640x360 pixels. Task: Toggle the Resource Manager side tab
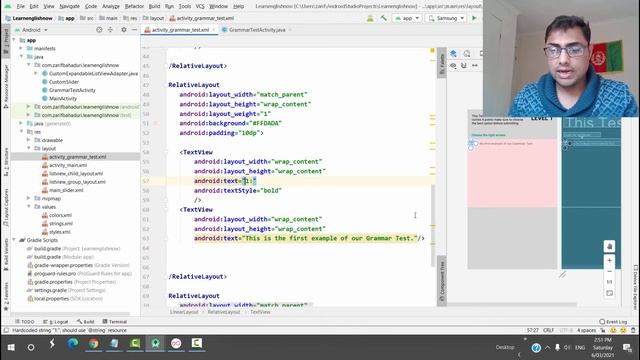click(x=6, y=86)
